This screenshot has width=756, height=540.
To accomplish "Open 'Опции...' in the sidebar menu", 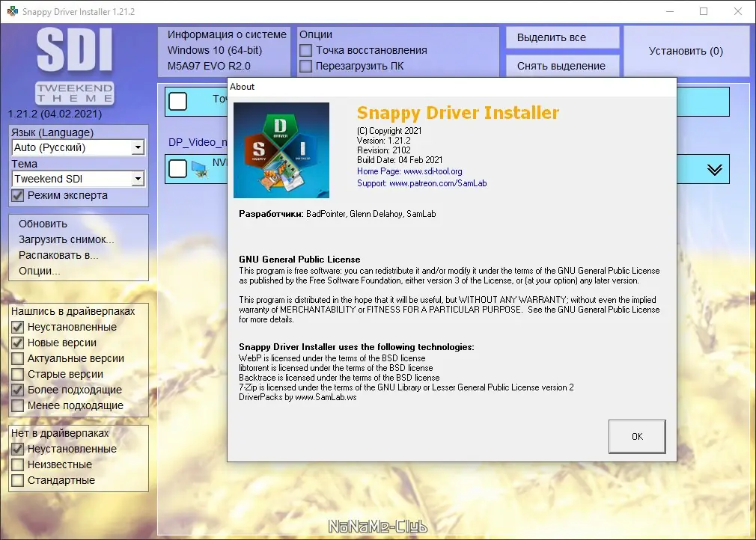I will 39,271.
